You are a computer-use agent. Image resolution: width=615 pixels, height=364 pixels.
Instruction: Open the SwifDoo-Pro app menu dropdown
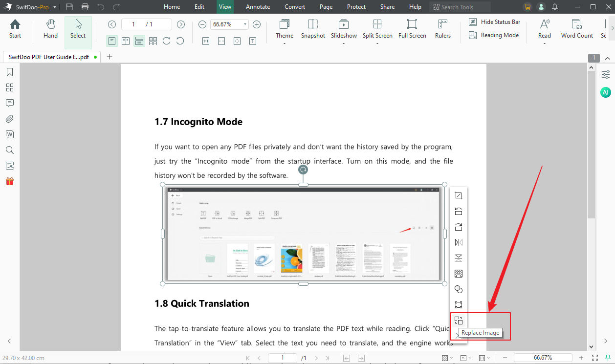tap(54, 7)
